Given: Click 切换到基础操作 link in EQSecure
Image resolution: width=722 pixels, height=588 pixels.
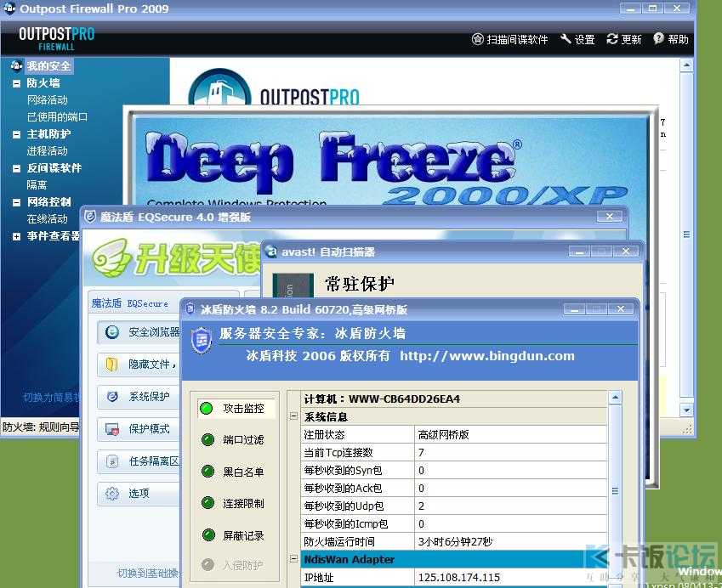Looking at the screenshot, I should coord(149,574).
